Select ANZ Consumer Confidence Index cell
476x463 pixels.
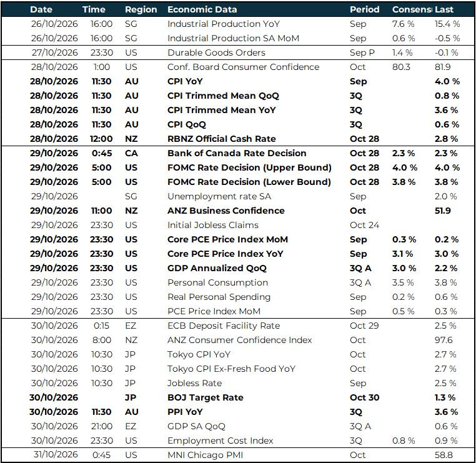point(239,340)
